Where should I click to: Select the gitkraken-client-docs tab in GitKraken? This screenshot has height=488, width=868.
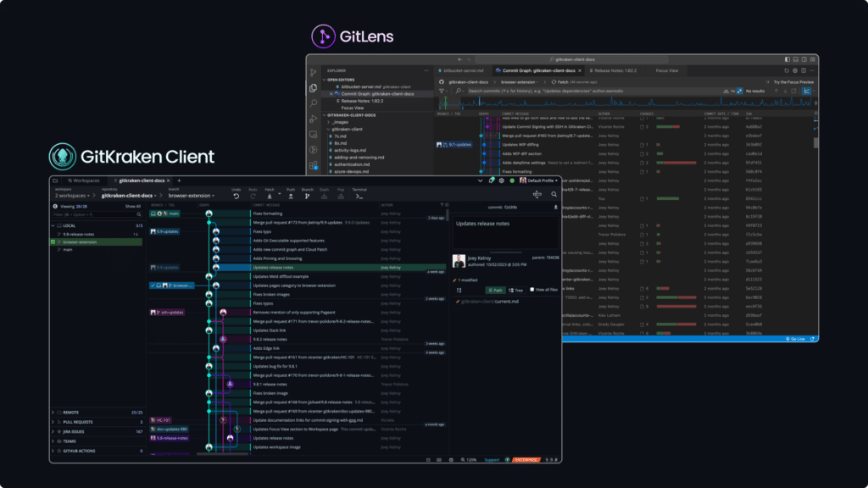142,180
